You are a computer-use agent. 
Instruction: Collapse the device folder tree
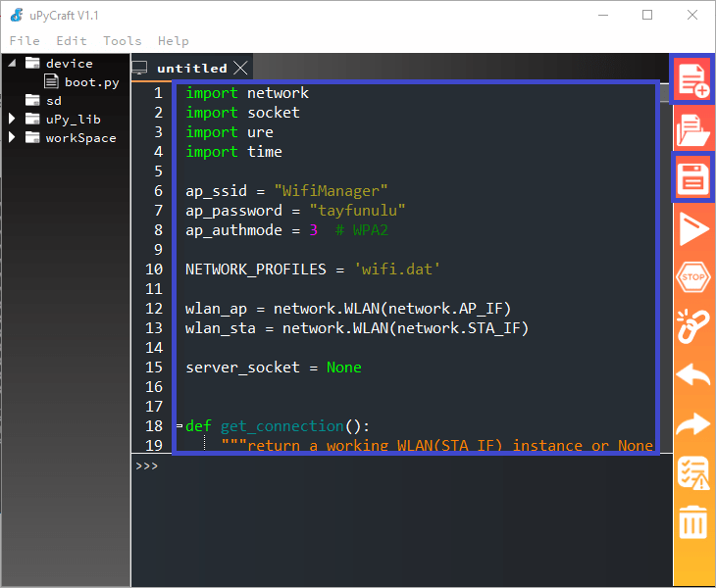point(13,64)
